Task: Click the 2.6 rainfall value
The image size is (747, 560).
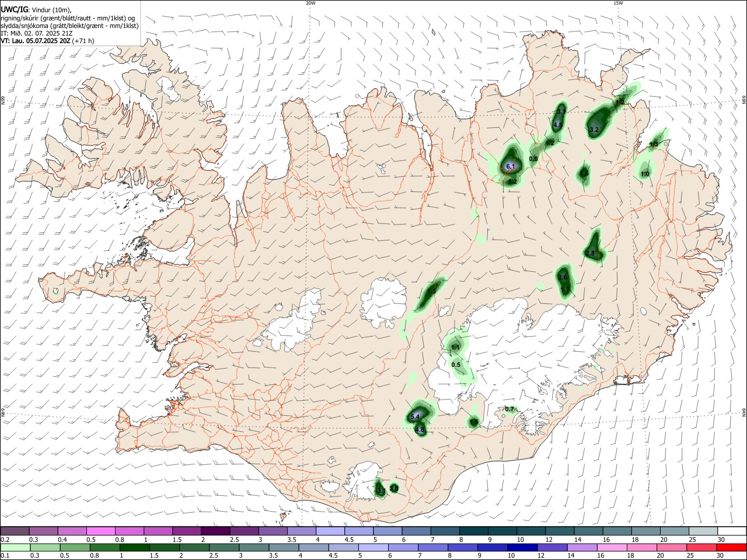Action: [x=563, y=277]
